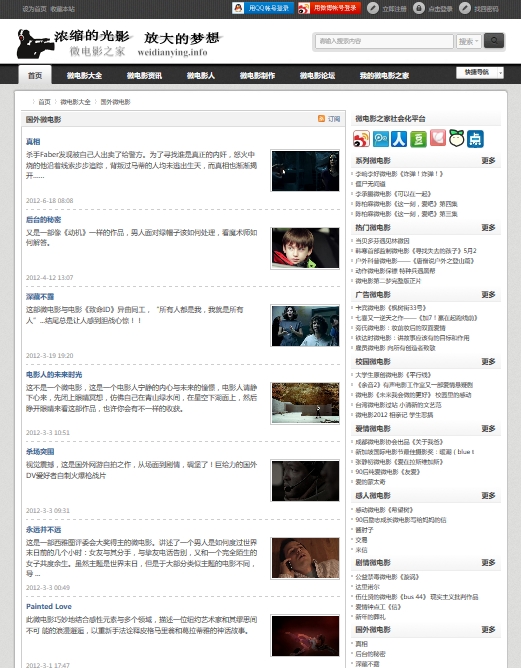Image resolution: width=521 pixels, height=668 pixels.
Task: Click the 杀场突围 article thumbnail
Action: [x=305, y=481]
